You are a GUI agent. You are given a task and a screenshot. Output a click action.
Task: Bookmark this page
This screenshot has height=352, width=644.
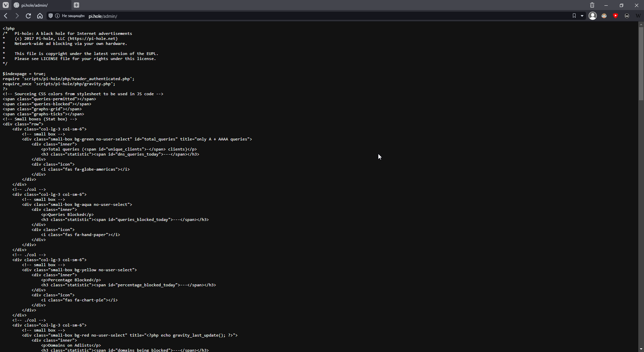click(574, 16)
